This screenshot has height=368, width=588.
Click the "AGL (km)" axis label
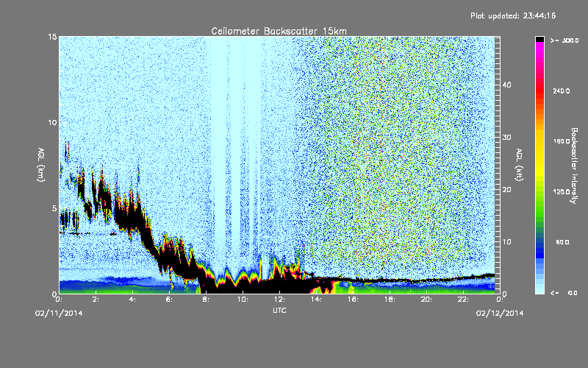coord(41,165)
